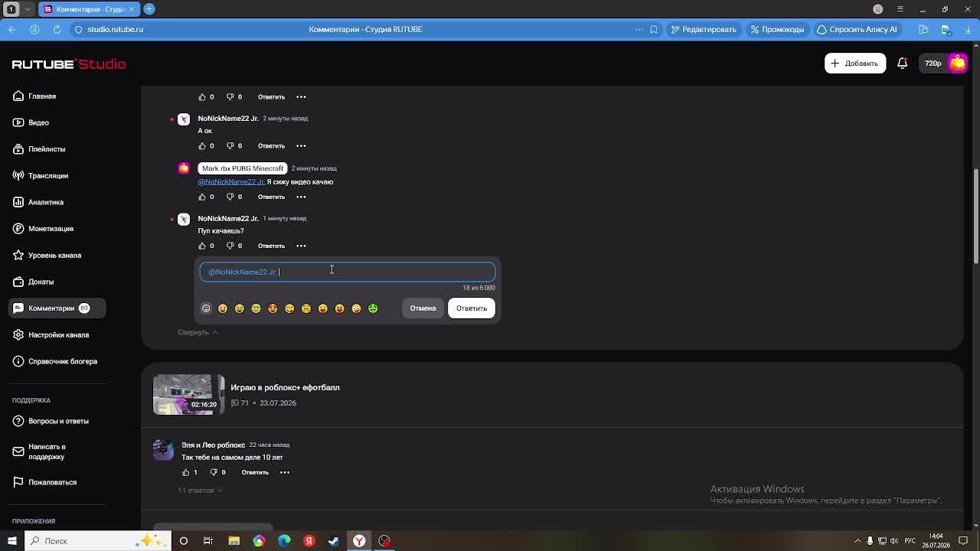Focus the reply text input field
980x551 pixels.
click(348, 272)
